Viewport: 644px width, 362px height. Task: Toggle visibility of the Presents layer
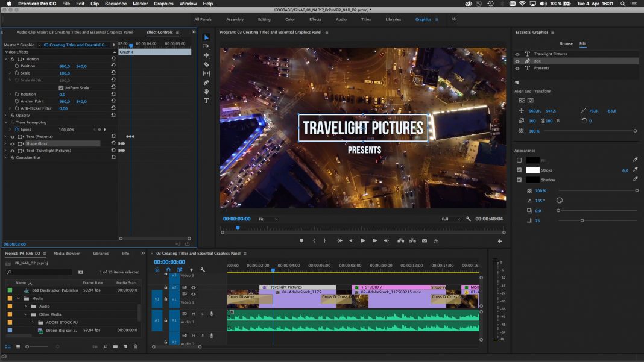517,67
